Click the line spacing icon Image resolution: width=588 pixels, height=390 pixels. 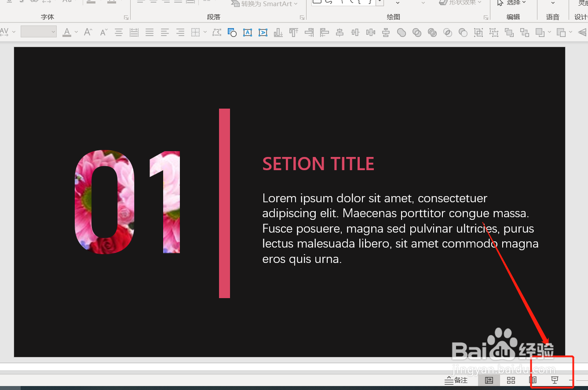pos(134,32)
